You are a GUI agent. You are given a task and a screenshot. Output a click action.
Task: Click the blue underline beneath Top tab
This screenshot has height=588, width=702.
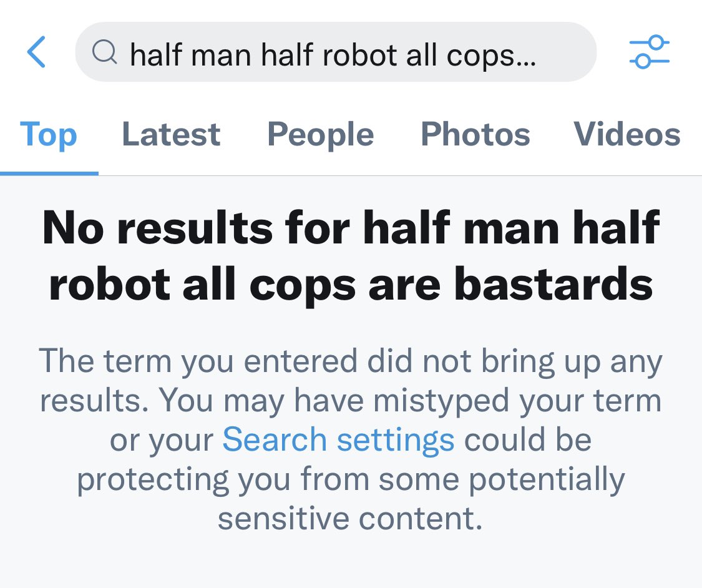pos(49,173)
